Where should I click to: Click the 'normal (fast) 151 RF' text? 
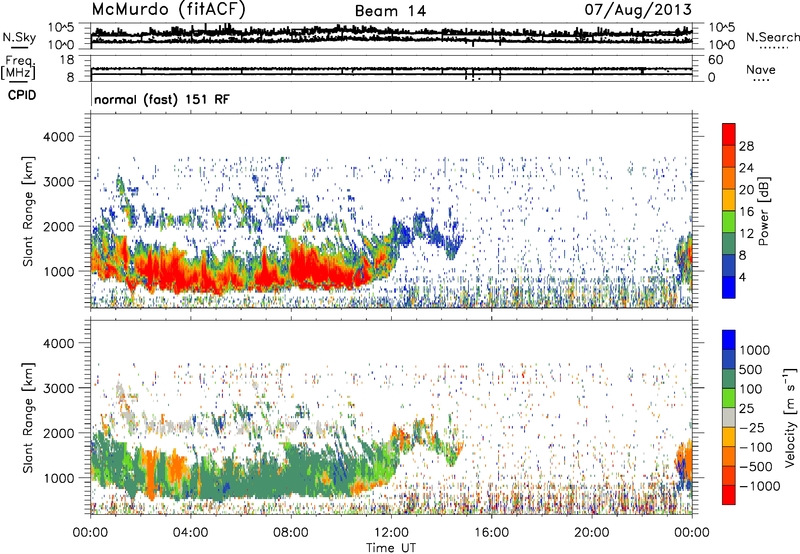tap(162, 99)
